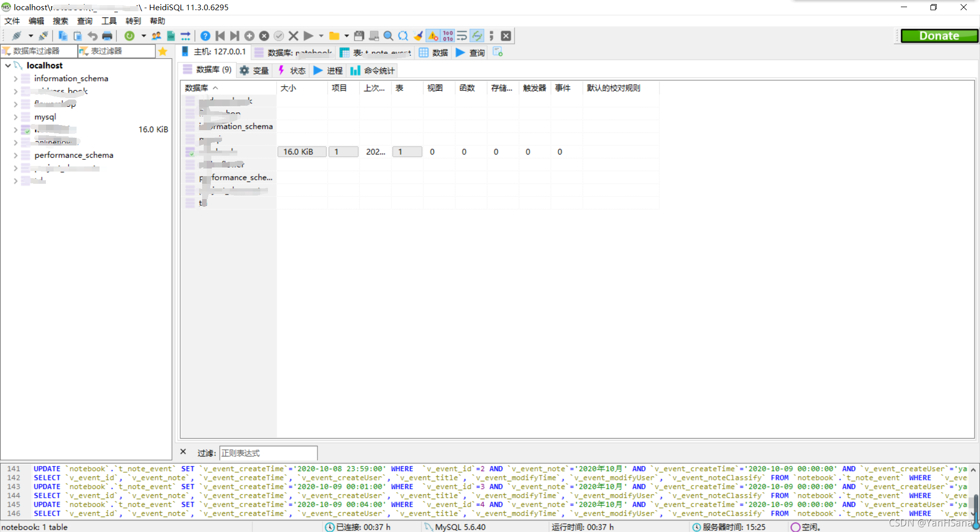The height and width of the screenshot is (532, 980).
Task: Click the black X square toolbar icon
Action: [x=506, y=36]
